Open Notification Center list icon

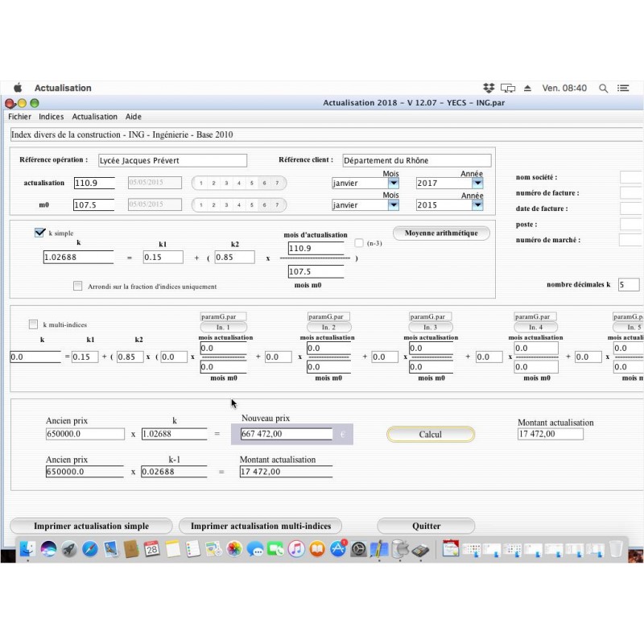pos(623,88)
